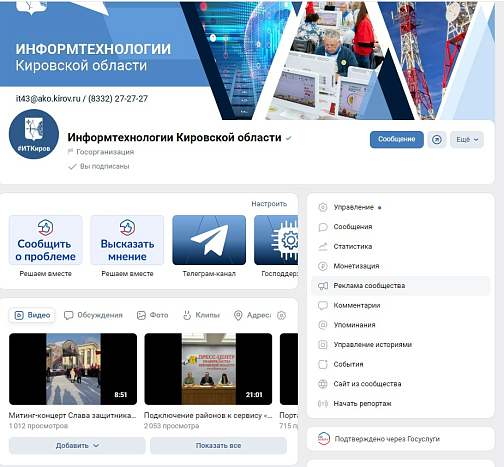Screen dimensions: 504x467
Task: Play the Митинг-концерт video thumbnail
Action: pyautogui.click(x=73, y=369)
